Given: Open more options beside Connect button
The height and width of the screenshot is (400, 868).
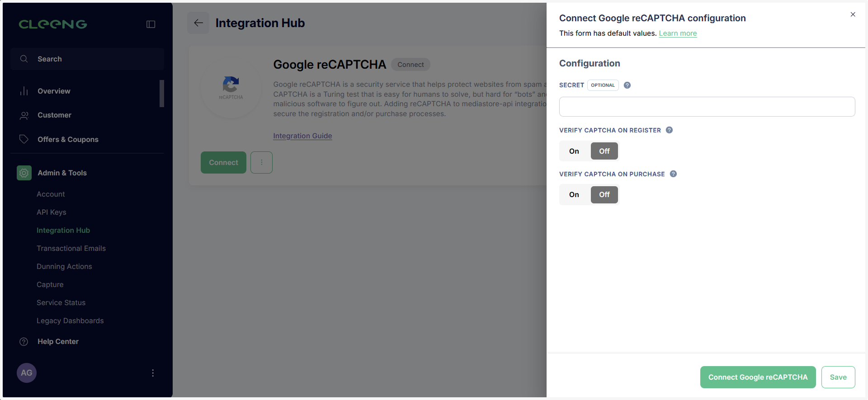Looking at the screenshot, I should (x=261, y=162).
